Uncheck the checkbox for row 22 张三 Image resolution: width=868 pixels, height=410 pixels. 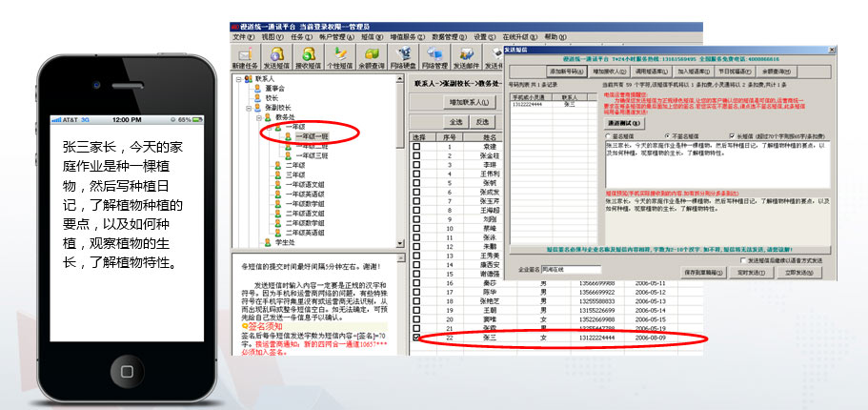pos(416,338)
